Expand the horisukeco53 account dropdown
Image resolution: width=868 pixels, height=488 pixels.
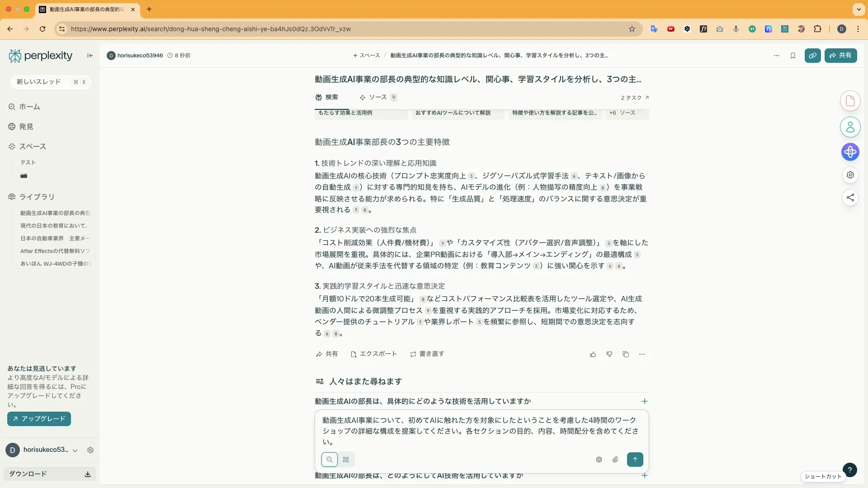click(x=75, y=450)
